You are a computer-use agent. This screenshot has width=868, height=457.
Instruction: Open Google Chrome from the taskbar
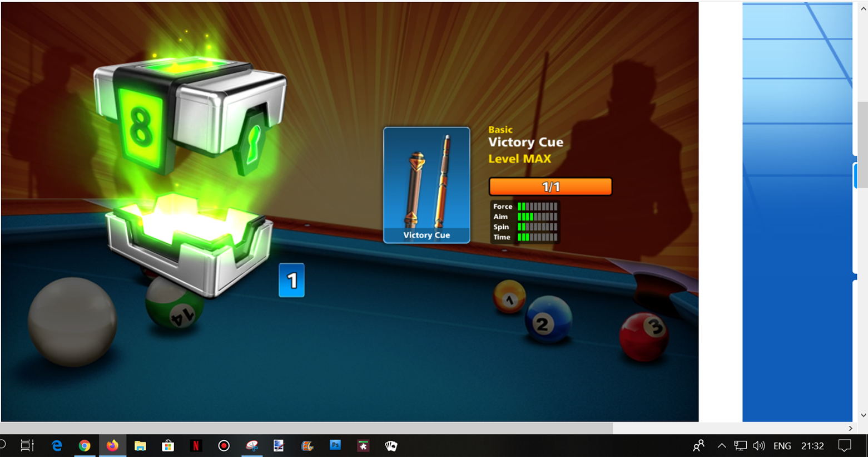click(85, 445)
